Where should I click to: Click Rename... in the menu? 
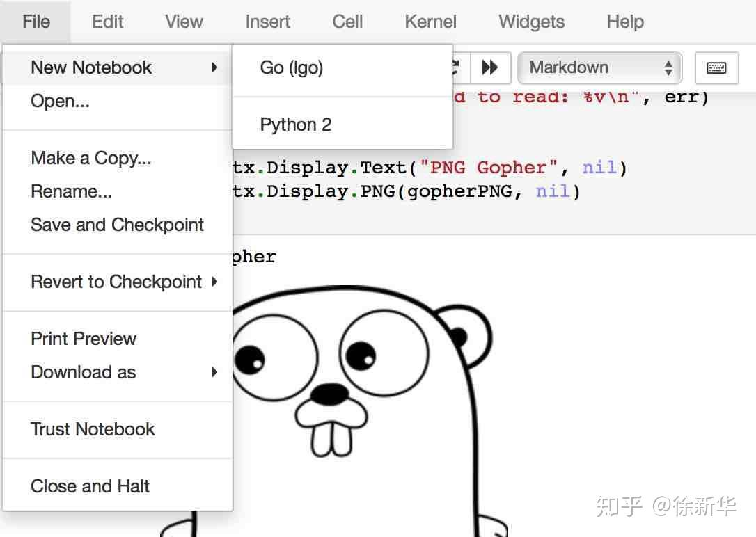tap(71, 191)
